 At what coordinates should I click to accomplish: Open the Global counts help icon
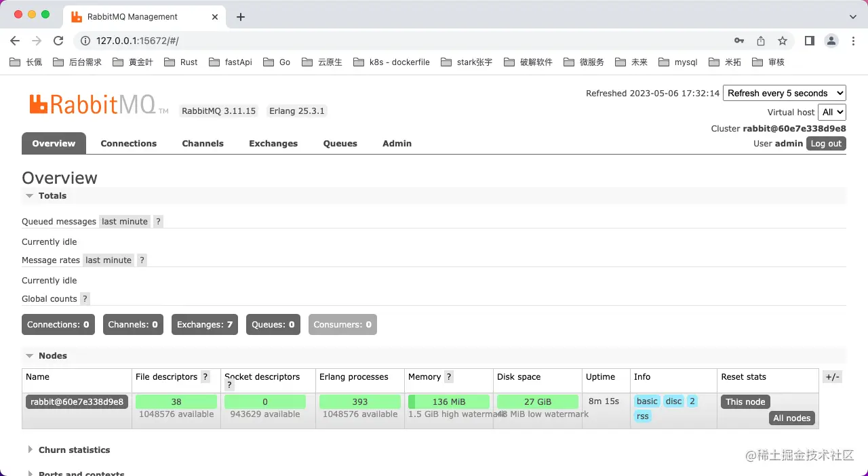click(x=85, y=298)
